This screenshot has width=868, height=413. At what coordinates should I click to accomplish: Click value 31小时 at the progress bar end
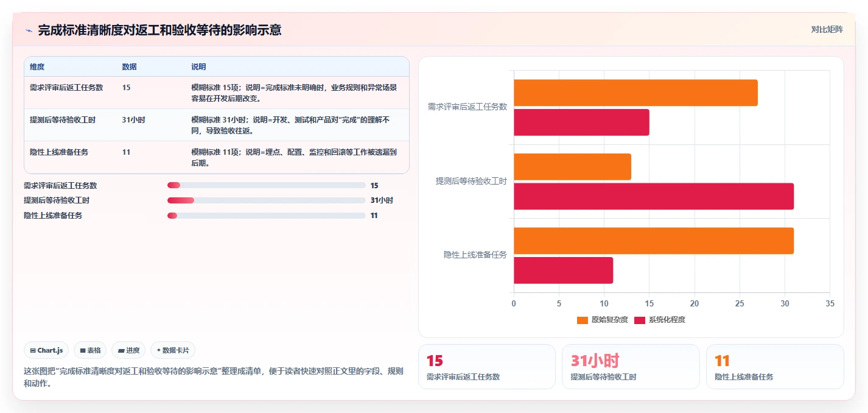tap(382, 200)
